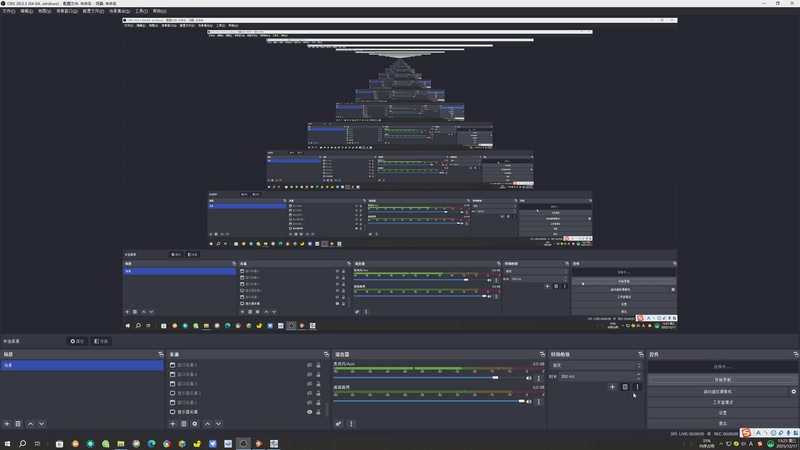Lock the 窗口采集 2 source
This screenshot has height=450, width=800.
[318, 403]
